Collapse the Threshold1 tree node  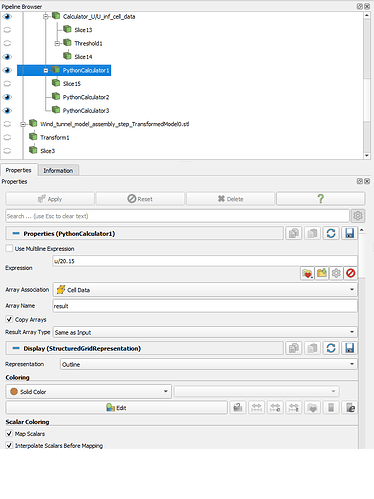click(x=57, y=43)
